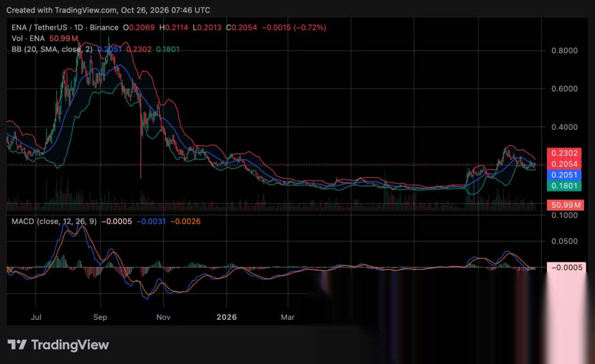
Task: Click the "Sep" time axis label
Action: [100, 318]
